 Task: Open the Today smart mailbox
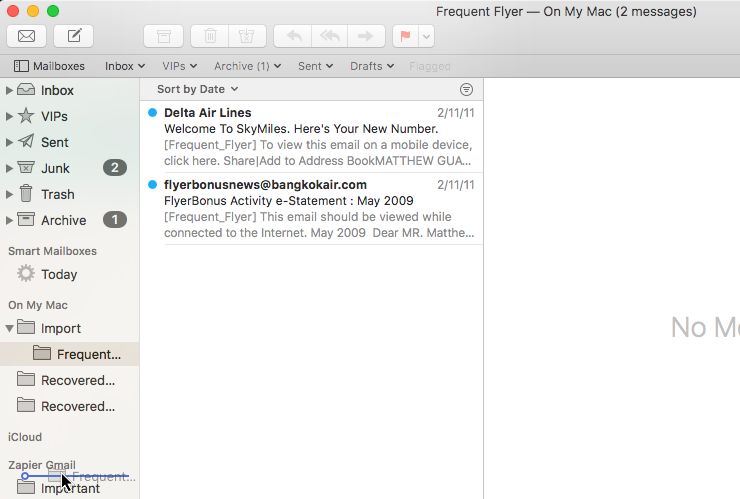pyautogui.click(x=58, y=274)
